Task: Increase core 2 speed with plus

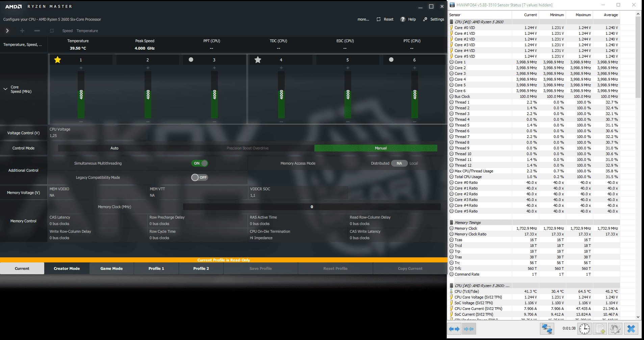Action: click(148, 68)
